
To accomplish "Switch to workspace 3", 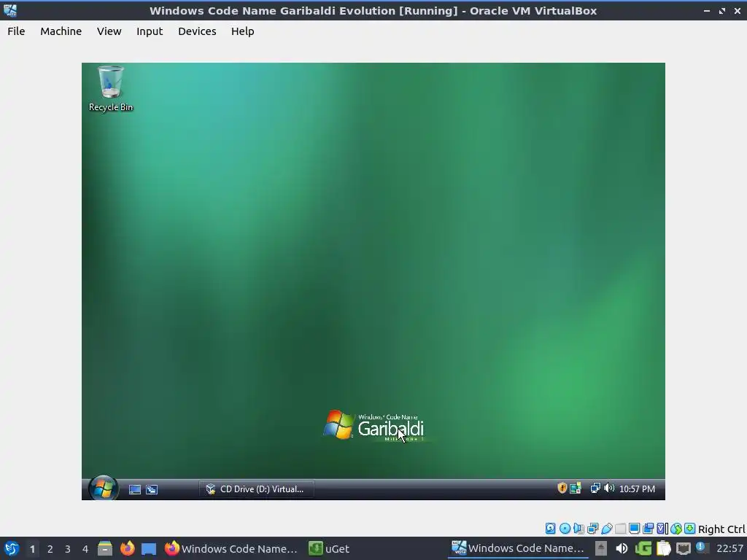I will (68, 549).
